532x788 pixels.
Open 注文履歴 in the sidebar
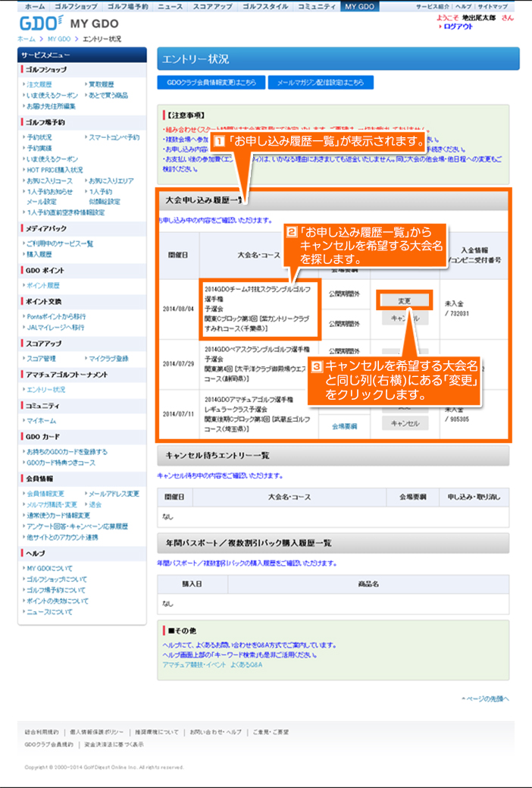click(39, 84)
